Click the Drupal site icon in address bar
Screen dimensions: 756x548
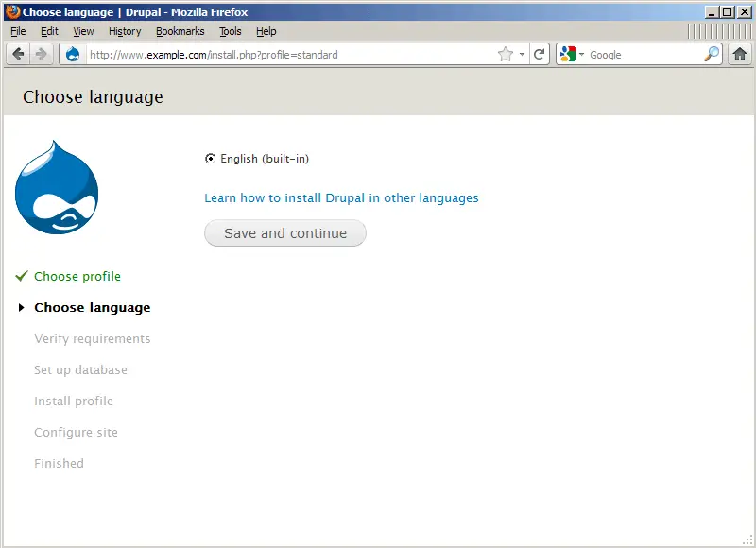[73, 55]
